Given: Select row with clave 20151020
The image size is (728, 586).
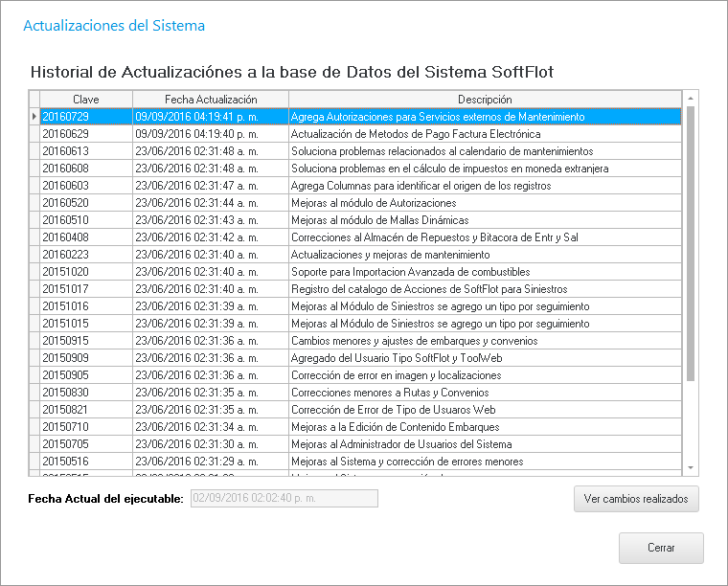Looking at the screenshot, I should [x=85, y=272].
